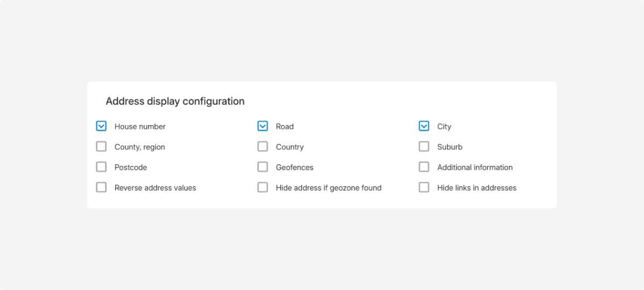Click the "Geofences" label text
The height and width of the screenshot is (290, 644).
click(x=294, y=168)
